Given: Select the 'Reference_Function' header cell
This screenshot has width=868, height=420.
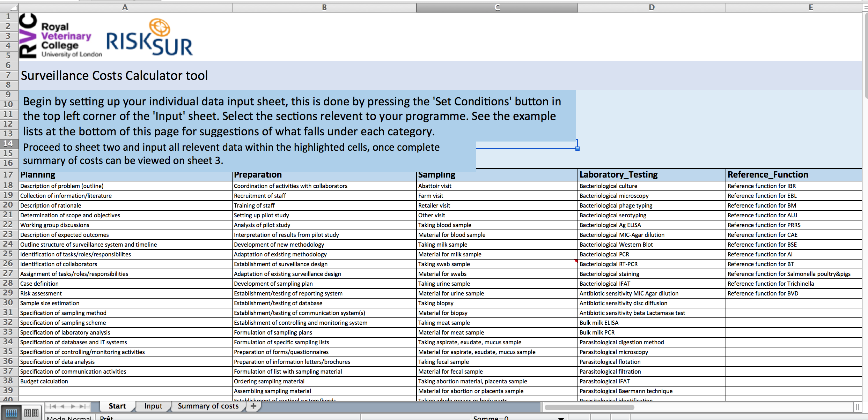Looking at the screenshot, I should pyautogui.click(x=794, y=175).
